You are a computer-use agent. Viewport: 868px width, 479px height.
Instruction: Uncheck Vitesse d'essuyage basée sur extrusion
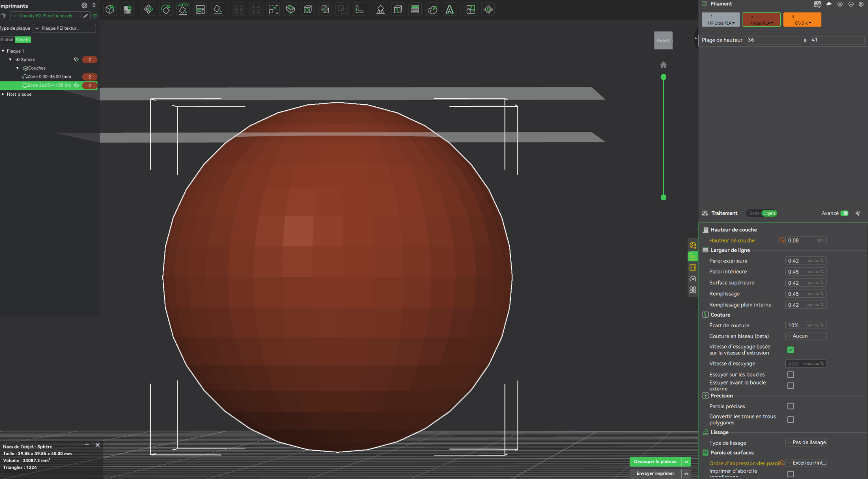click(790, 350)
